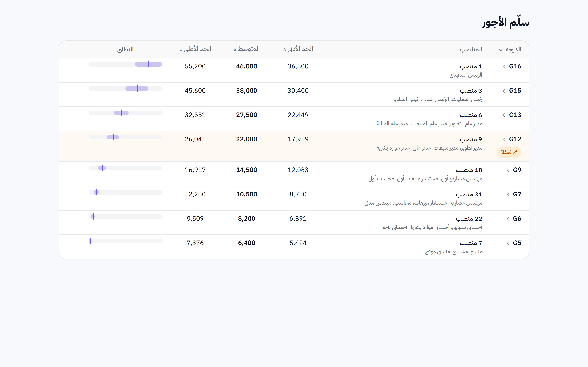
Task: Click the النطاق column header
Action: tap(125, 49)
